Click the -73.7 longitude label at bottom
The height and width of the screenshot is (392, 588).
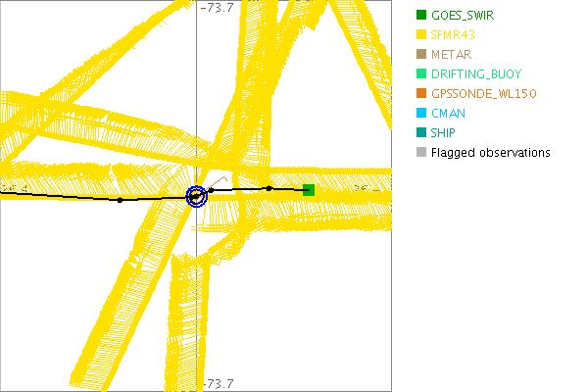[217, 383]
